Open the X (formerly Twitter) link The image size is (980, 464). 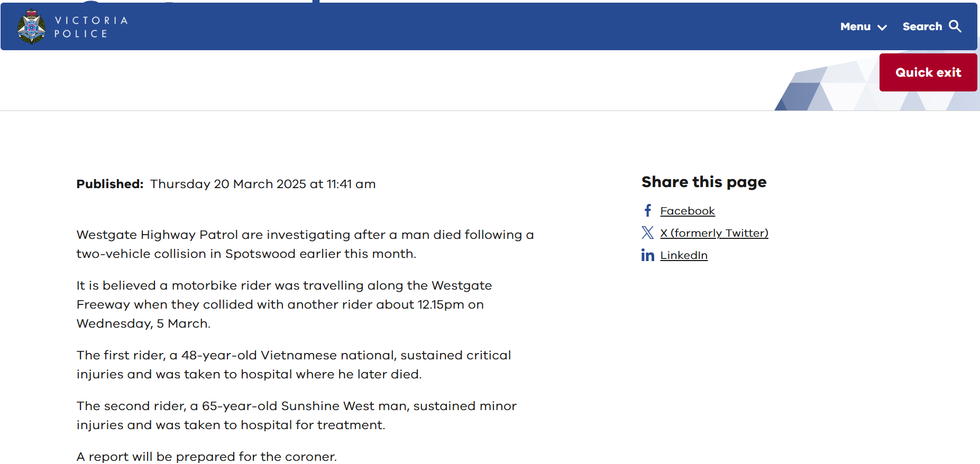point(714,233)
